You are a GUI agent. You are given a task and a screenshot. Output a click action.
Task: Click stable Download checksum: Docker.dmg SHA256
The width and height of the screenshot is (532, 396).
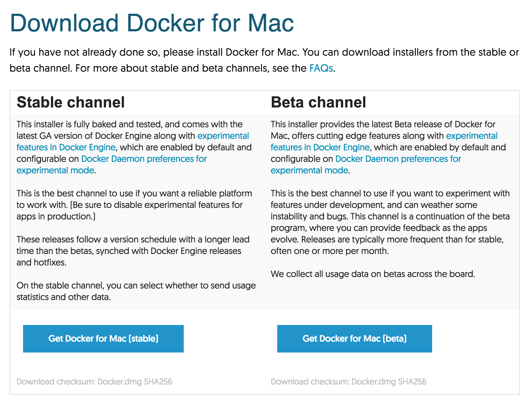point(94,382)
